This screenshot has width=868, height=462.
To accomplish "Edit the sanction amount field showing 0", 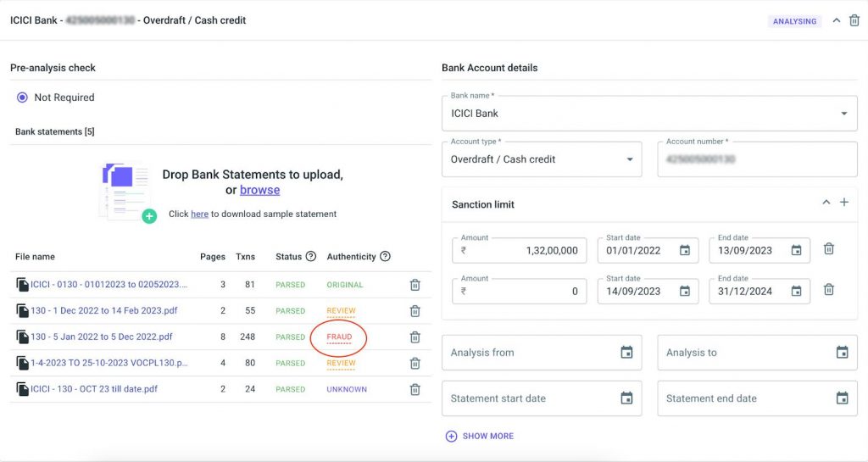I will 520,292.
